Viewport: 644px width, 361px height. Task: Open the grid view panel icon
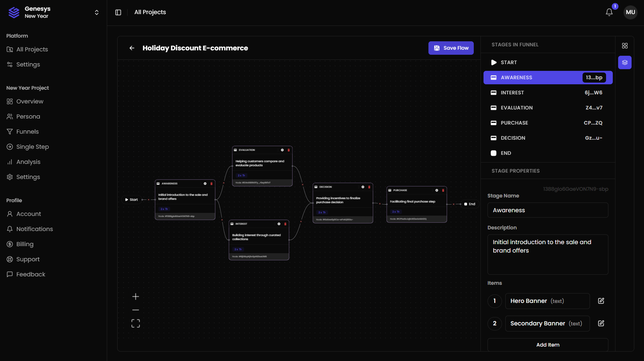click(x=625, y=46)
